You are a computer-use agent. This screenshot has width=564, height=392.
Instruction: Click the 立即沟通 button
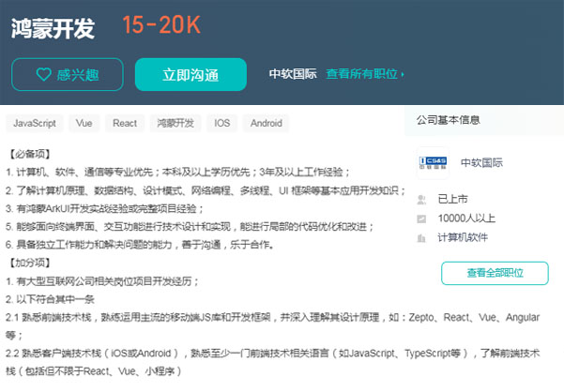pos(191,74)
